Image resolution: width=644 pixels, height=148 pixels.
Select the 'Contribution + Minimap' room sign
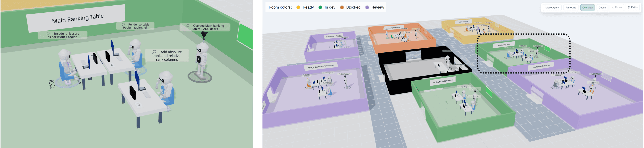[x=333, y=36]
